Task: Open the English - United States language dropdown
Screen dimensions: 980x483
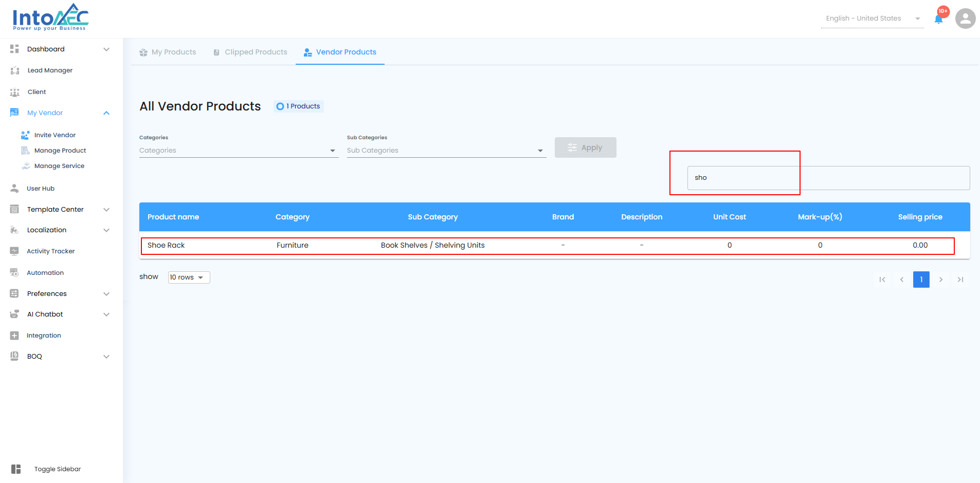Action: (873, 18)
